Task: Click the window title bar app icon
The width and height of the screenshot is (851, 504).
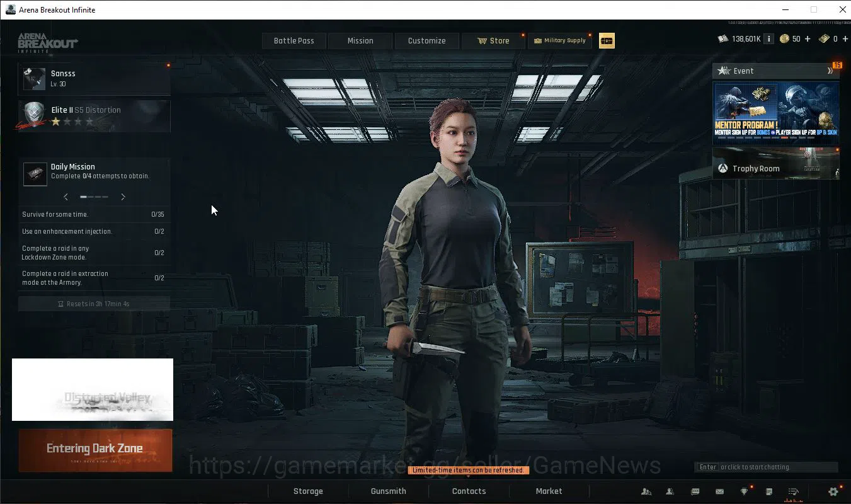Action: [11, 9]
